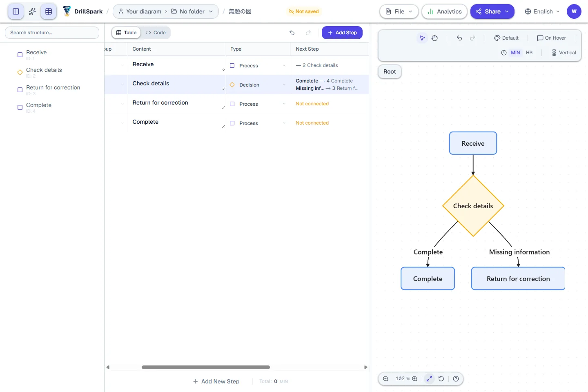588x392 pixels.
Task: Click the table view icon in header
Action: [x=49, y=11]
